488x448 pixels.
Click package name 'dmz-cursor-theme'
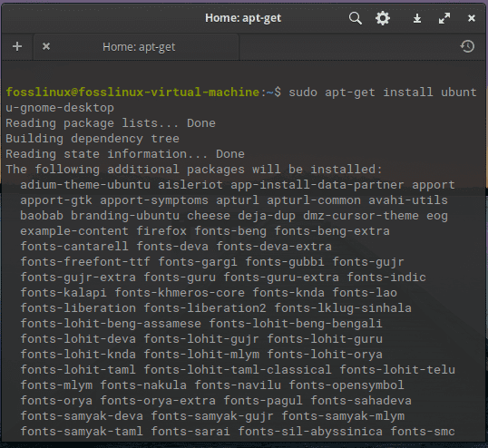pos(361,216)
